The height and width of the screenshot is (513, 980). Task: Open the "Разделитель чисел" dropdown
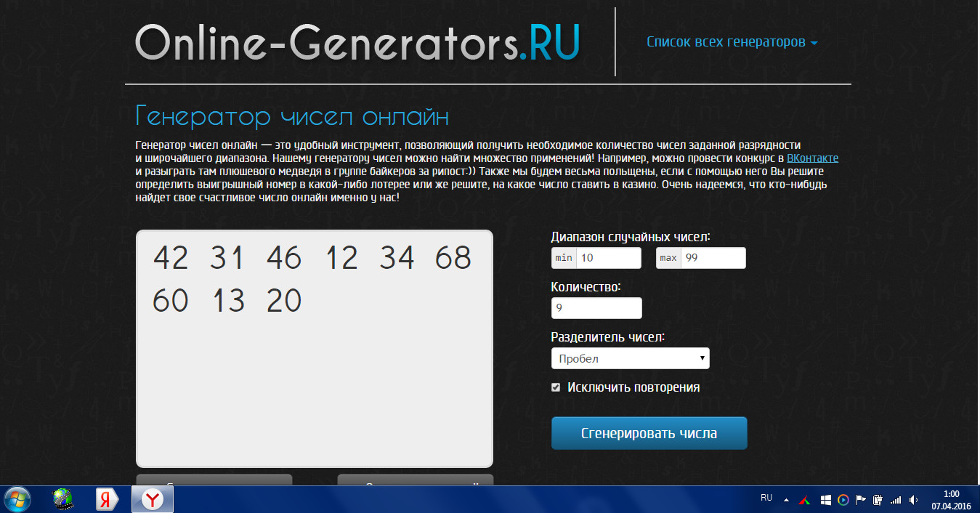[630, 359]
